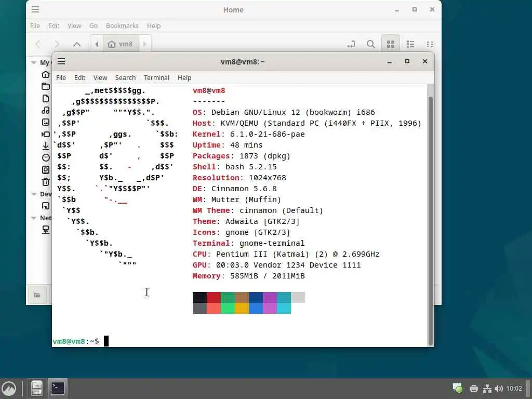532x399 pixels.
Task: Select the drive icon under Devices
Action: pos(46,206)
